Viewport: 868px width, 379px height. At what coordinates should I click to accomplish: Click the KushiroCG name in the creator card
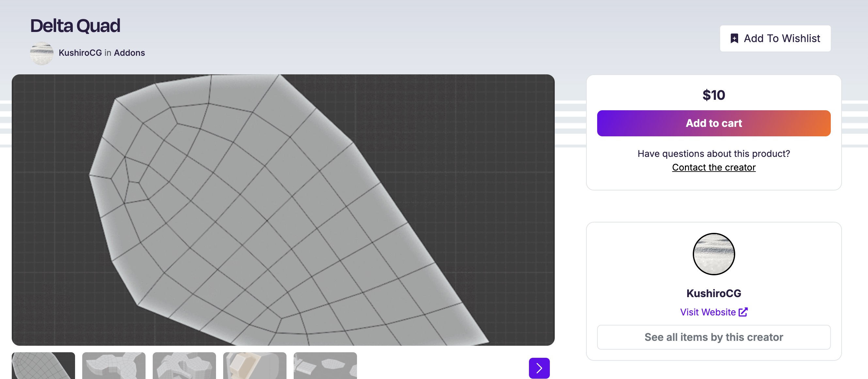(x=714, y=294)
